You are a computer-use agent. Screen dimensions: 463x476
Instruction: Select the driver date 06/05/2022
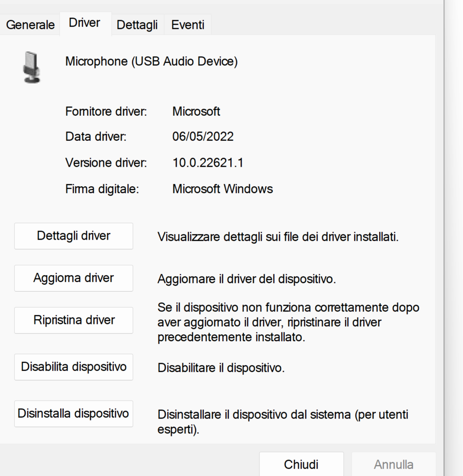point(203,137)
